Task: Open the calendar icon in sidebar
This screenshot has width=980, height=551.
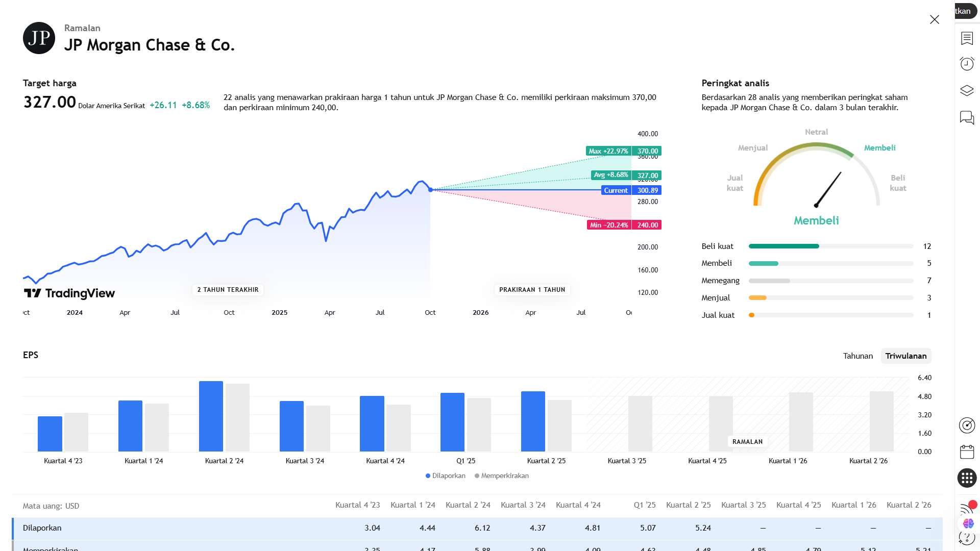Action: pyautogui.click(x=967, y=452)
